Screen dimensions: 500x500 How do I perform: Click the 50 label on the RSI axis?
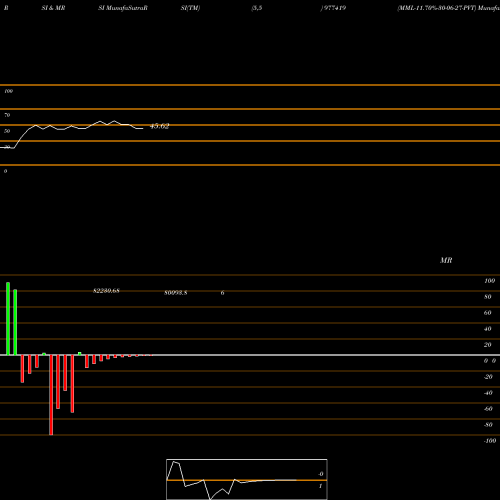click(7, 131)
